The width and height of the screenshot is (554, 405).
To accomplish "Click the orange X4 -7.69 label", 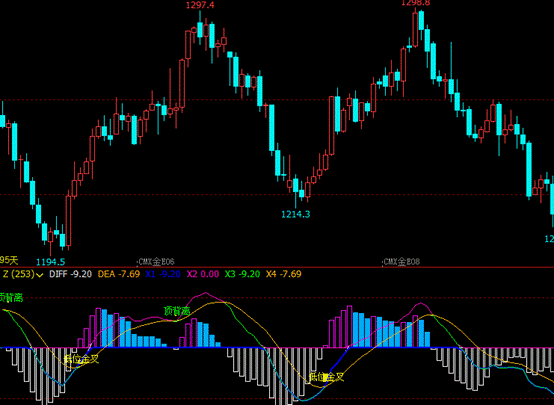I will [x=284, y=274].
